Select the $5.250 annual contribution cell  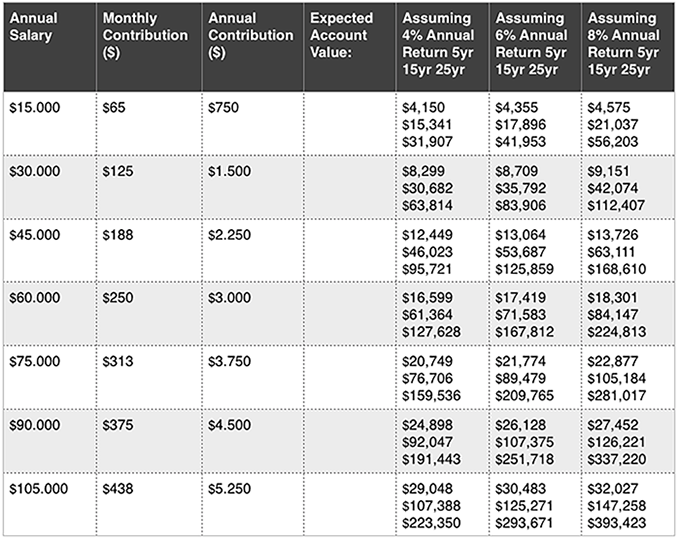tap(229, 491)
